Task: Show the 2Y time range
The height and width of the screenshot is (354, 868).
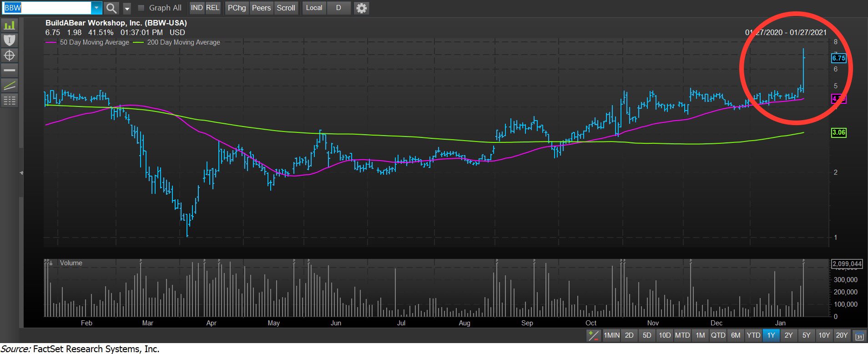Action: pos(789,335)
